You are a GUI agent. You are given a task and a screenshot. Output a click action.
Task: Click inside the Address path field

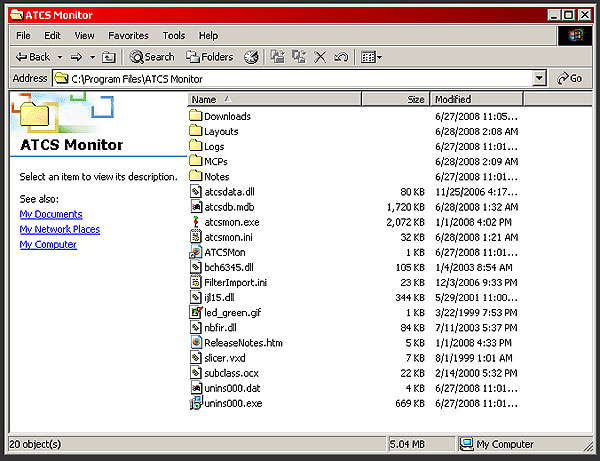pyautogui.click(x=300, y=78)
